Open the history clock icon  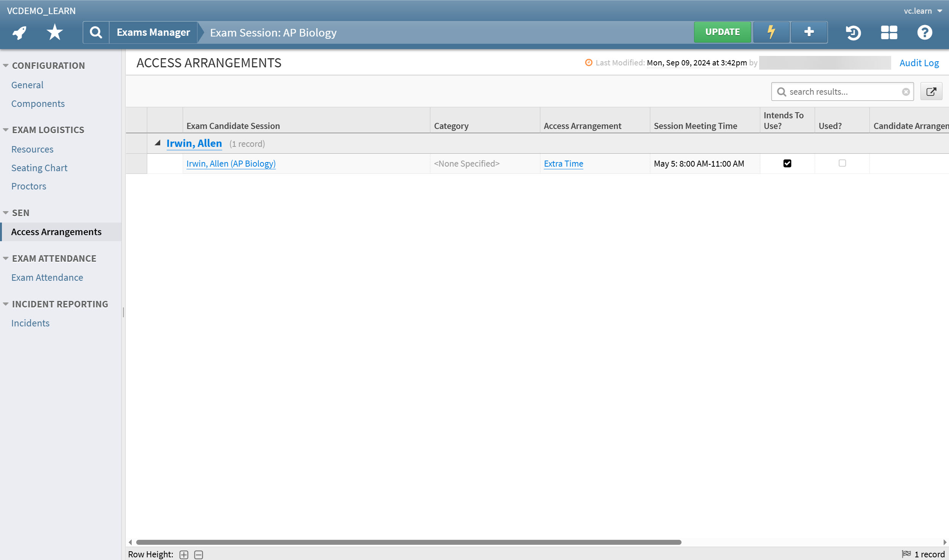[x=853, y=32]
